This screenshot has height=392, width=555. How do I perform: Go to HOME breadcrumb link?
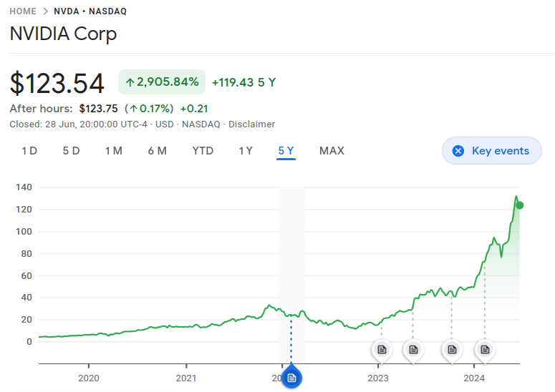pos(23,11)
